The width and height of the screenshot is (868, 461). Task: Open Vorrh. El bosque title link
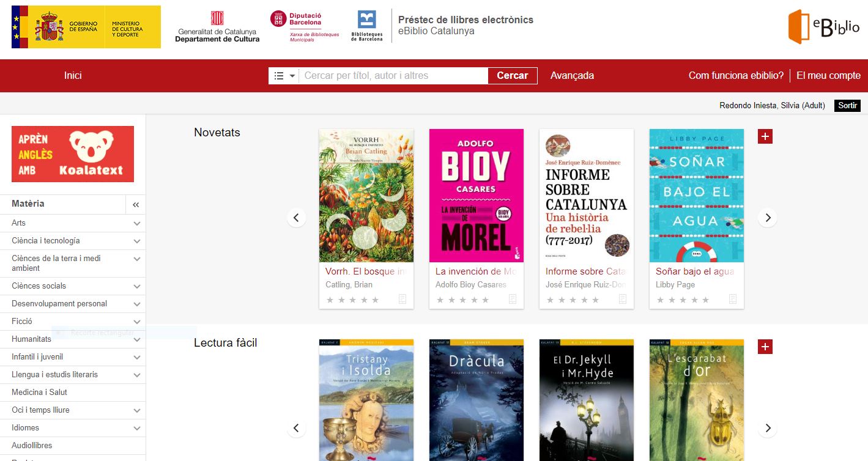tap(365, 271)
